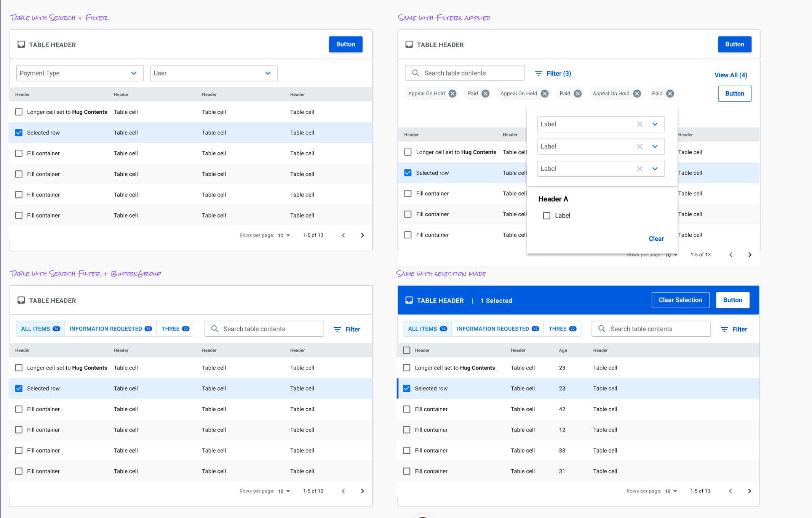Screen dimensions: 812x518
Task: Uncheck the Selected row checkbox in the top-left table
Action: [19, 133]
